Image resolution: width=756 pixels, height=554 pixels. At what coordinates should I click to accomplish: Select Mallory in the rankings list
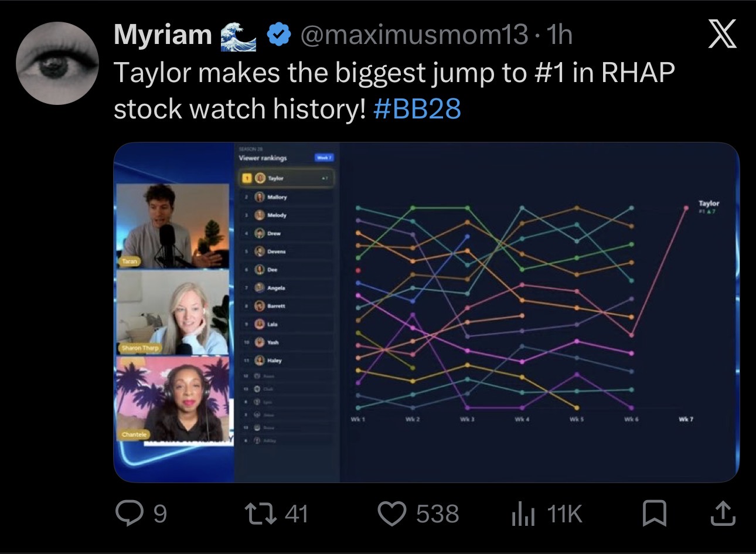point(287,198)
